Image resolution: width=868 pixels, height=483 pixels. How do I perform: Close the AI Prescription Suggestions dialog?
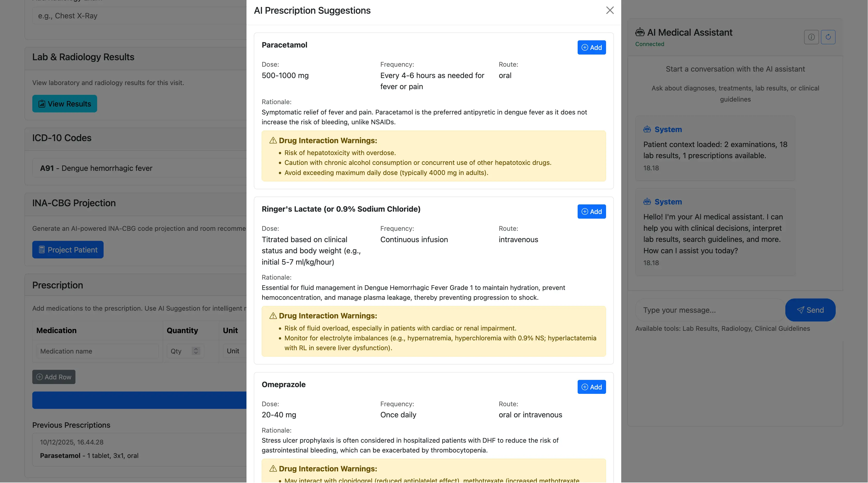[x=610, y=10]
